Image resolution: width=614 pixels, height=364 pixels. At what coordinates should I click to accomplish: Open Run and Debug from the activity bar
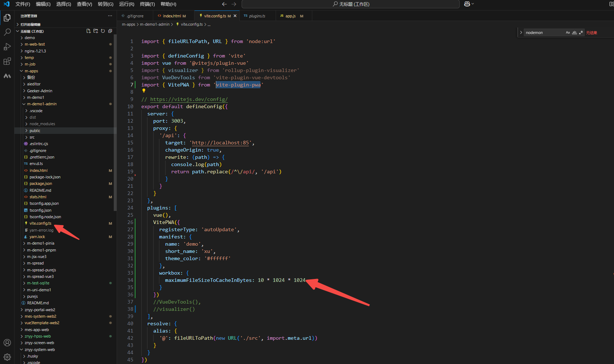[7, 47]
